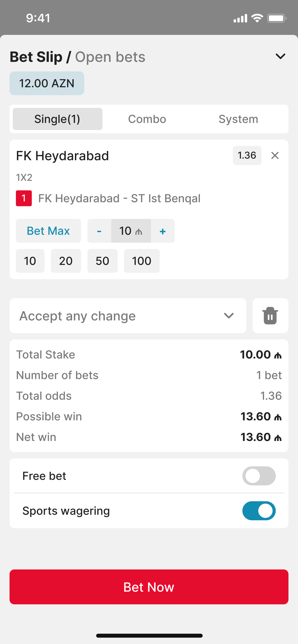Collapse bet slip using top chevron
The image size is (298, 644).
pos(280,56)
